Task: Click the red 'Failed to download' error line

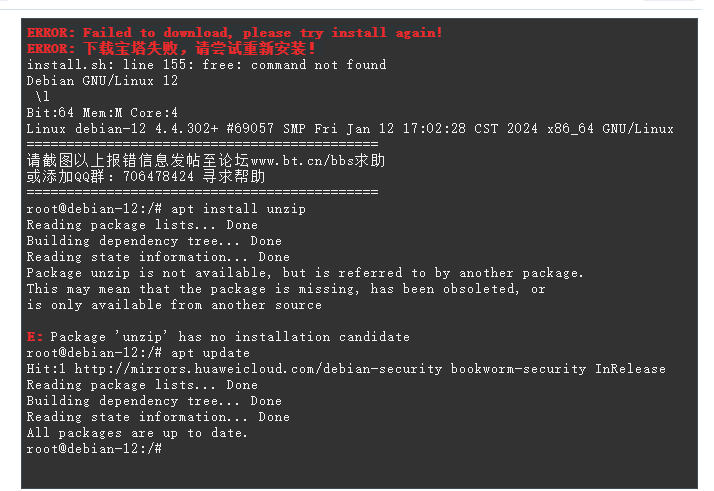Action: click(235, 33)
